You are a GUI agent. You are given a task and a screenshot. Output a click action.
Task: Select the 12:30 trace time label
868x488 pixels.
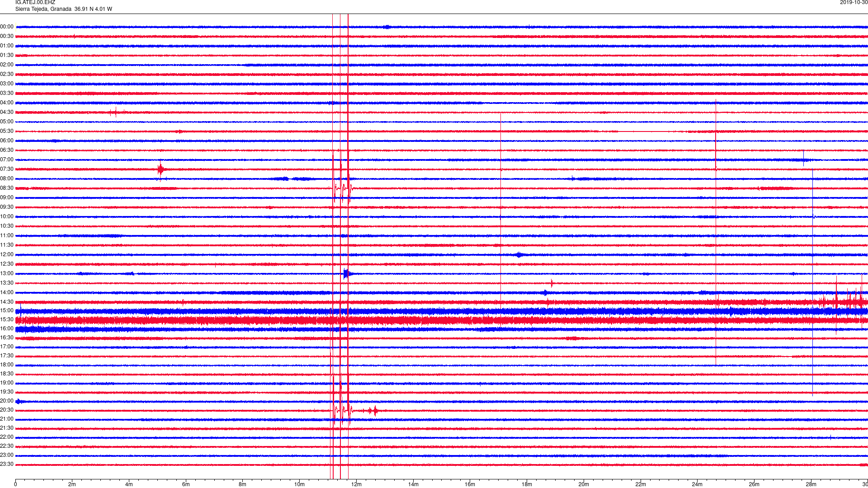[x=7, y=264]
